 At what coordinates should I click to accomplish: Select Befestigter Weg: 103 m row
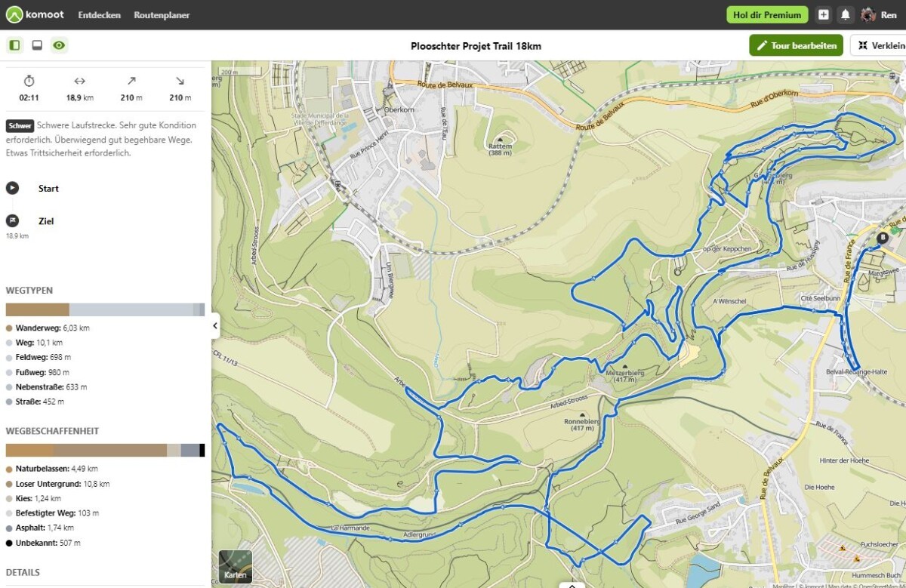51,513
